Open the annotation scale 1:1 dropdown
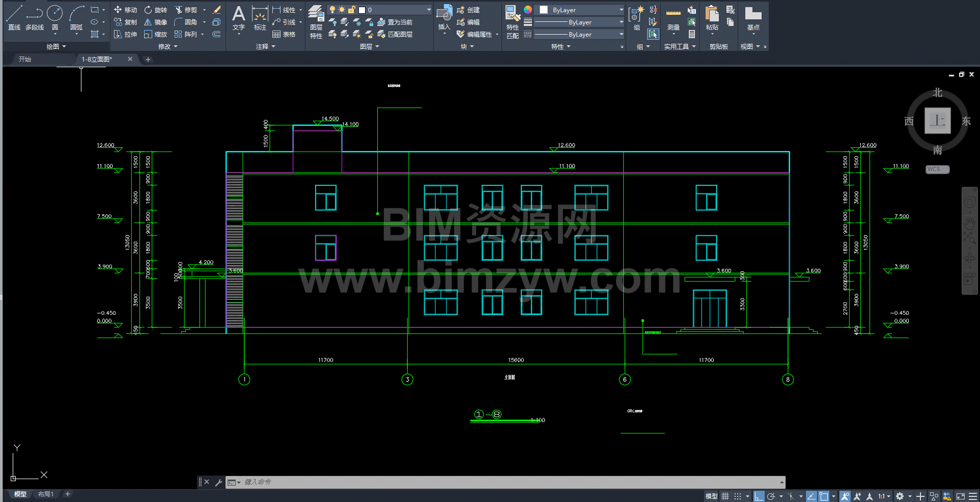 [884, 496]
